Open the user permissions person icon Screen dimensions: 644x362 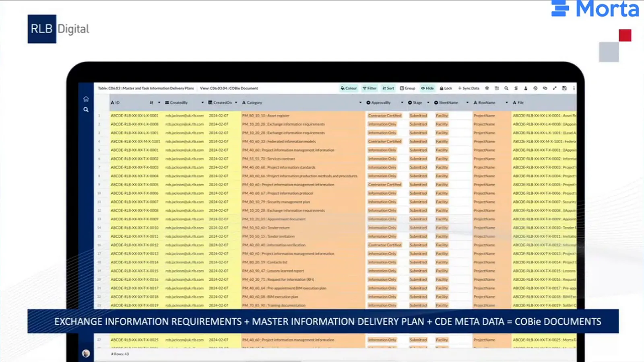(x=526, y=88)
